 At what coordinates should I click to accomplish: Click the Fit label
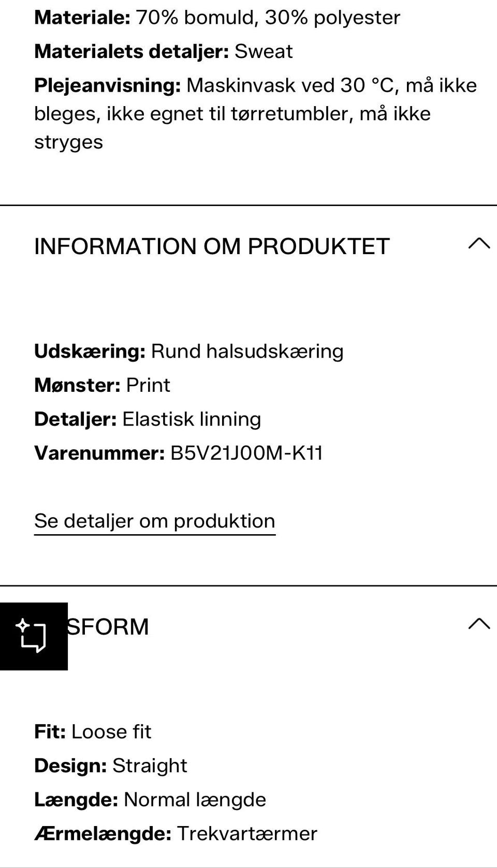pos(50,732)
